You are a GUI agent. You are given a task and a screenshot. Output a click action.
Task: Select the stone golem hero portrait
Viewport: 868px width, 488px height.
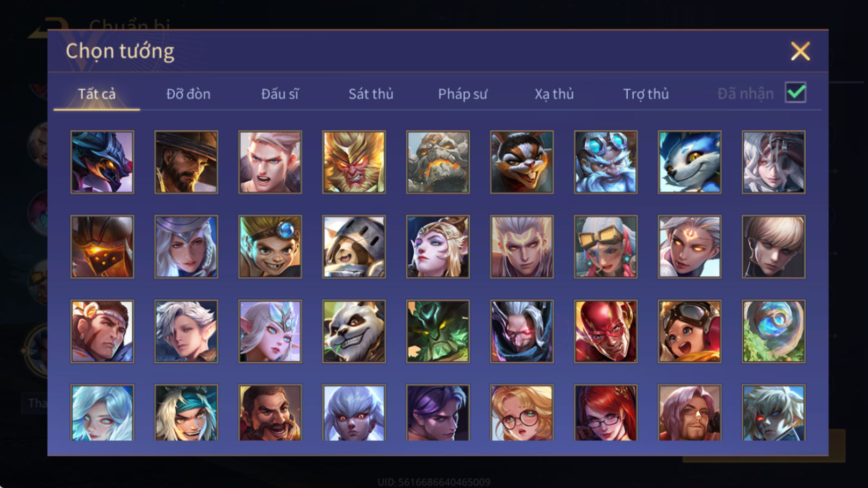[437, 162]
